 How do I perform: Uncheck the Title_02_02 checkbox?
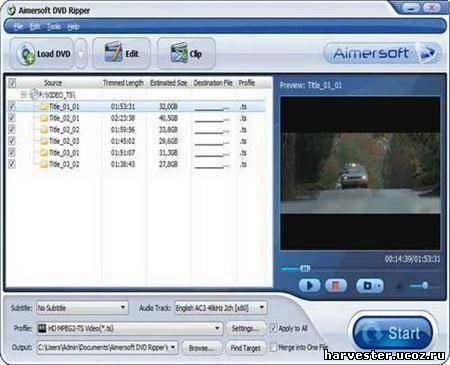click(x=12, y=130)
